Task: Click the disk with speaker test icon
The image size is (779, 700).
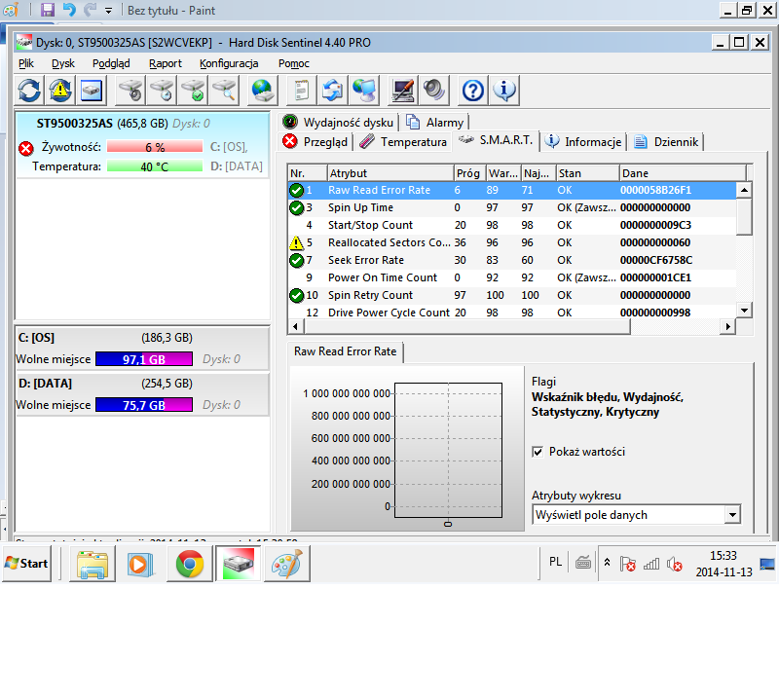Action: (130, 91)
